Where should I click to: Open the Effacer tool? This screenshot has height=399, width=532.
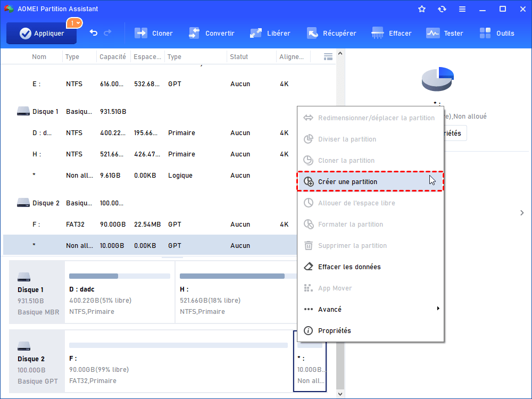(x=391, y=33)
